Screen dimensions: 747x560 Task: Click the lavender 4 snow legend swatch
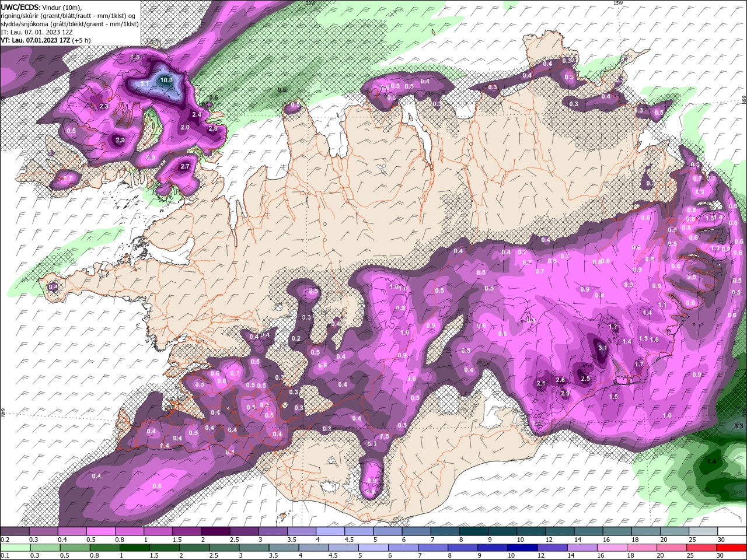pos(329,532)
